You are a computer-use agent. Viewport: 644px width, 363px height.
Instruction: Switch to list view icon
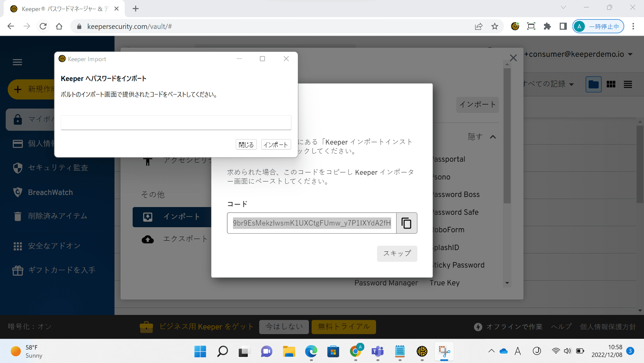coord(628,84)
